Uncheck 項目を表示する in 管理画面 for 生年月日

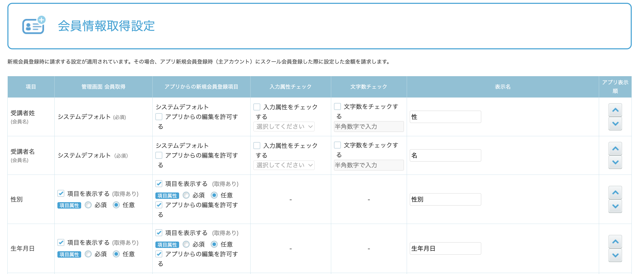(x=61, y=242)
